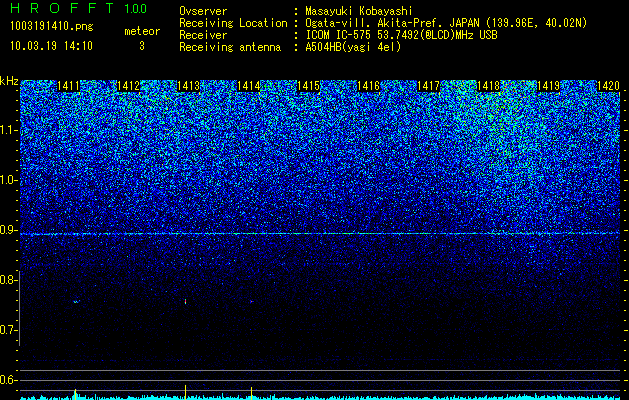Select the filename 1003191410.png
The height and width of the screenshot is (400, 629).
point(52,27)
